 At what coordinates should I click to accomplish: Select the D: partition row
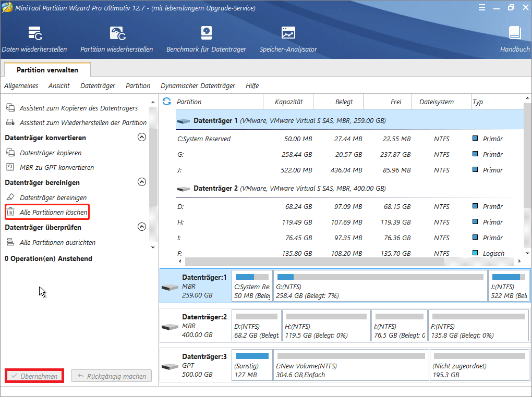point(349,207)
